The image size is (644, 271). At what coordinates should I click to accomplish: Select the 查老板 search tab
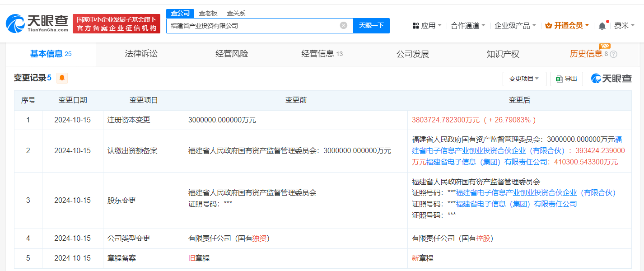click(x=208, y=13)
